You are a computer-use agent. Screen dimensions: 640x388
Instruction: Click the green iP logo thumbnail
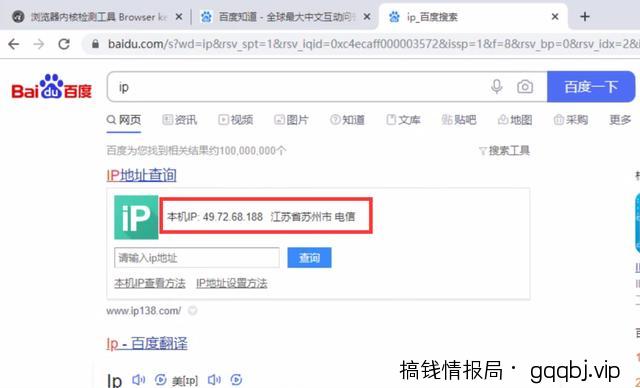pos(136,217)
